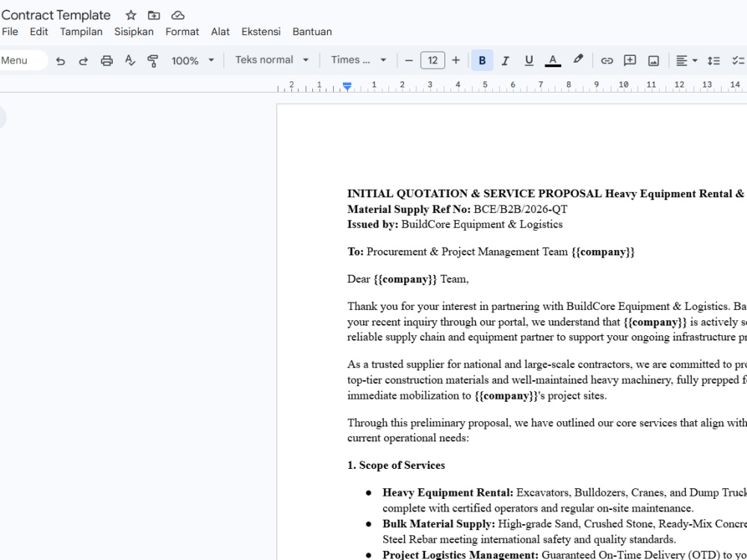Toggle Bold formatting button
Image resolution: width=747 pixels, height=560 pixels.
(482, 60)
